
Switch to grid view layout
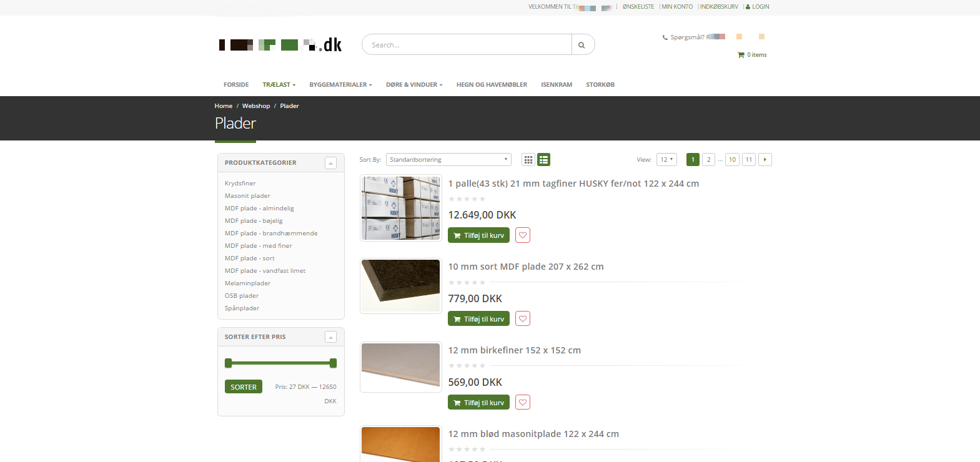(528, 160)
